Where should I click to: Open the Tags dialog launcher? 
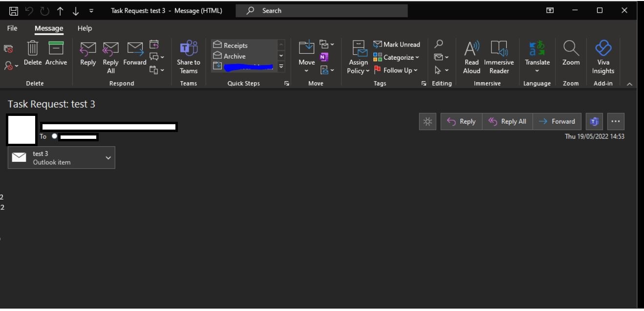424,84
